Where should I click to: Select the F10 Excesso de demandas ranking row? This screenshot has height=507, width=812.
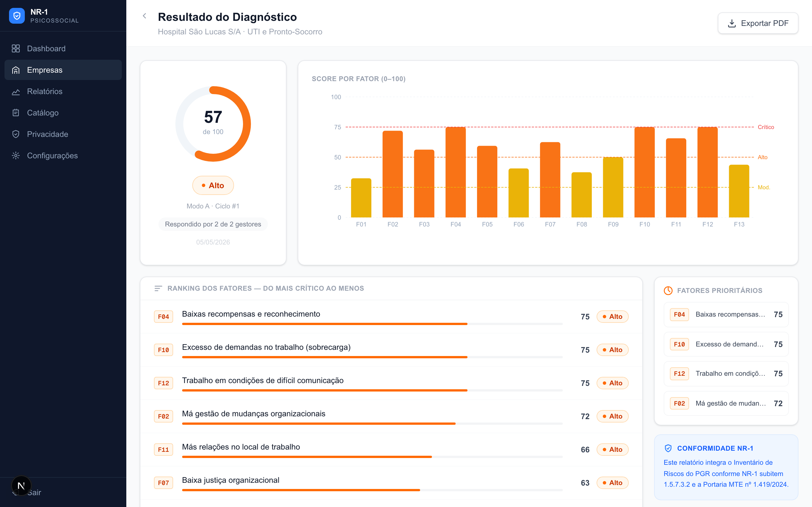[391, 350]
